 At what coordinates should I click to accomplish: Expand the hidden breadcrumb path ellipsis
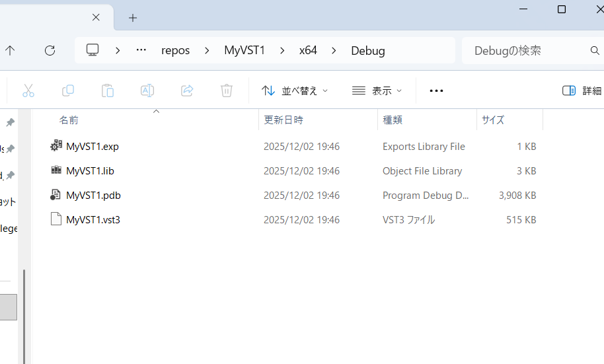[141, 50]
